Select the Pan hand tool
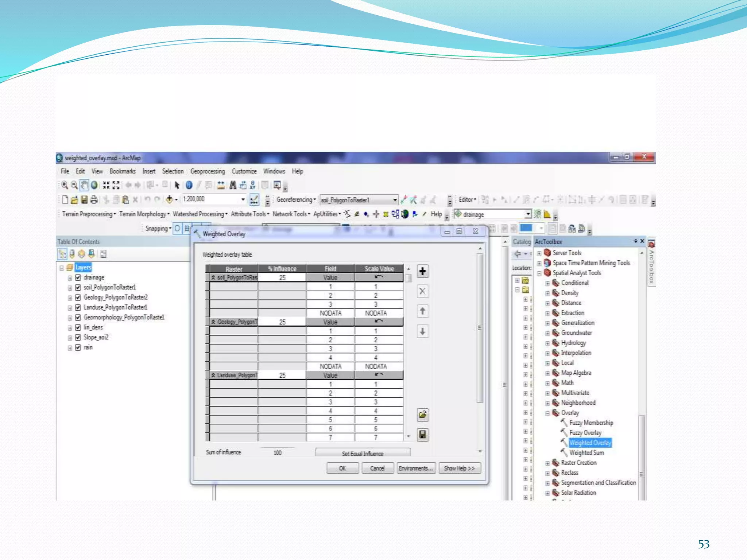This screenshot has width=747, height=560. click(x=84, y=185)
